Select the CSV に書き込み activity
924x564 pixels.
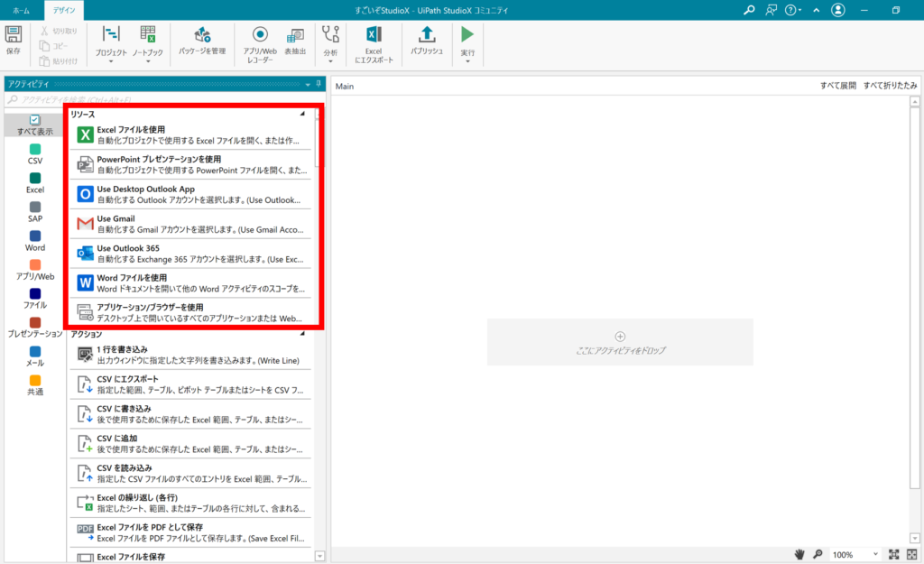tap(190, 413)
